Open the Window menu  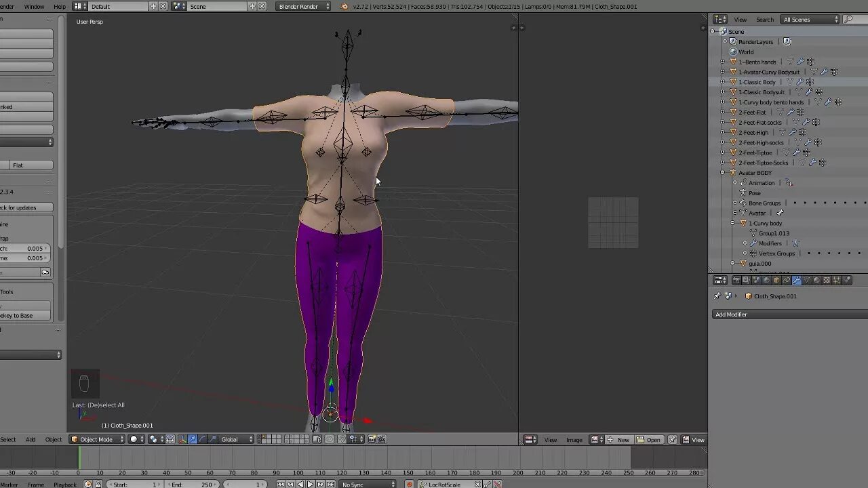click(x=34, y=6)
